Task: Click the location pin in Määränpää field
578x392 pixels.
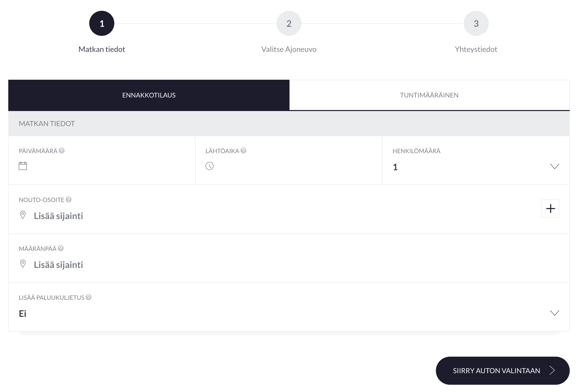Action: tap(23, 264)
